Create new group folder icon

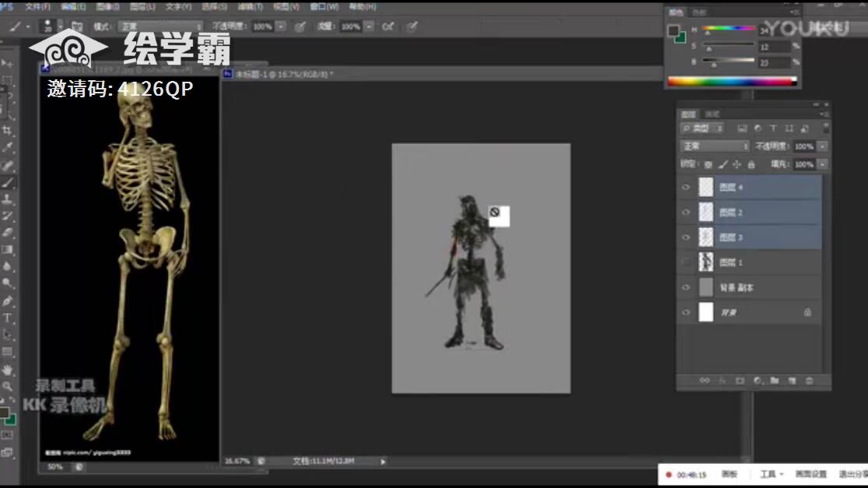click(x=775, y=381)
